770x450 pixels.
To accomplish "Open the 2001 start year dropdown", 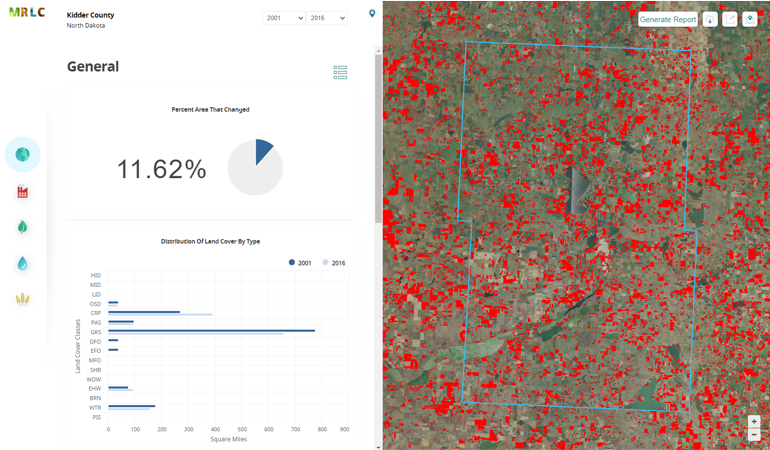I will click(x=284, y=18).
